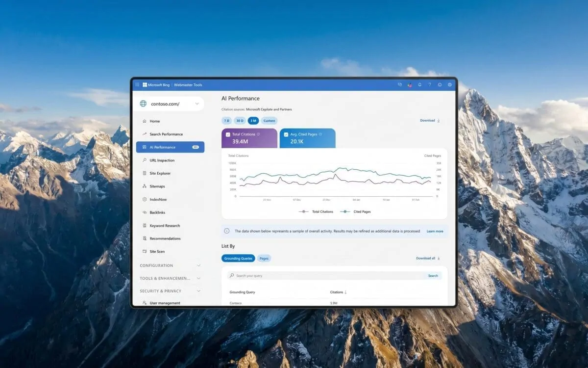Switch to Grounding Queries list tab

(238, 258)
